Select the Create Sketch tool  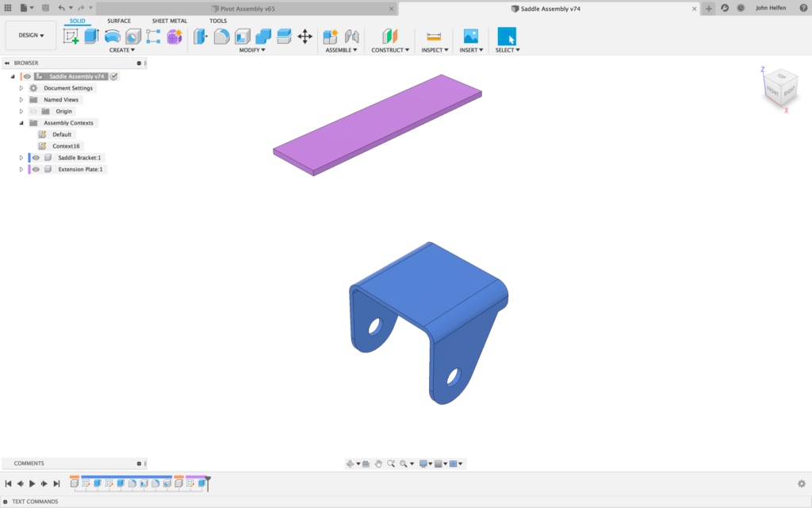coord(69,36)
